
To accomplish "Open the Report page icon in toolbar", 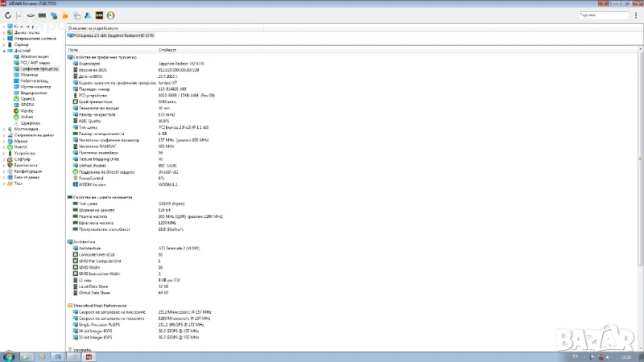I will (x=19, y=15).
